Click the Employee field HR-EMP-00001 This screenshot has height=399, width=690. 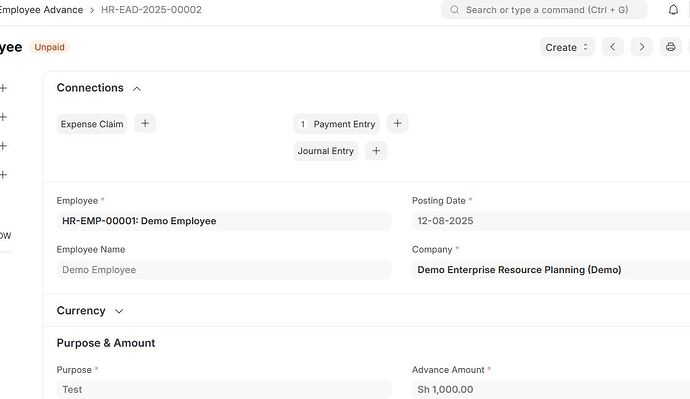[x=224, y=221]
